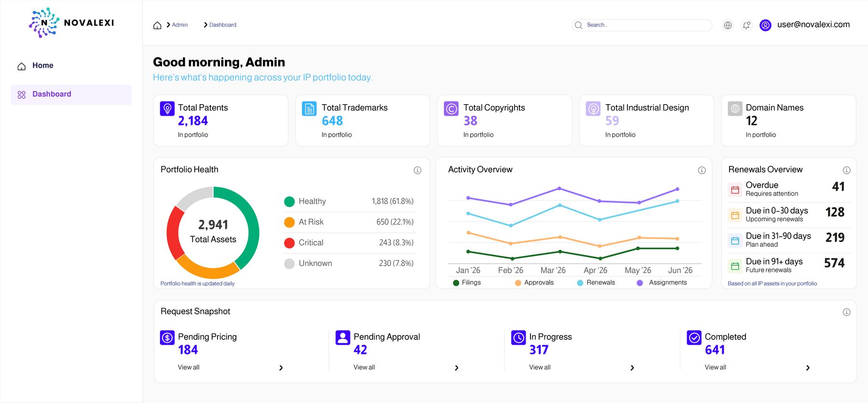Open user@novalexi.com account menu
This screenshot has height=403, width=868.
pyautogui.click(x=814, y=25)
